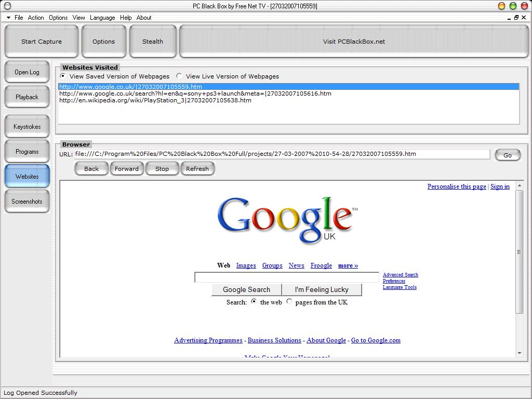Click the Sign in link
Screen dimensions: 532x399
tap(500, 187)
